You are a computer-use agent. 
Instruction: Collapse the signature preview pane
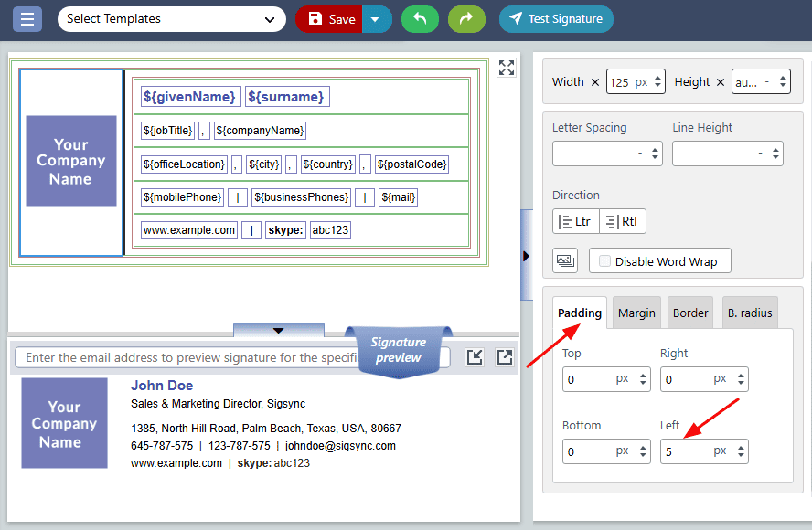(279, 330)
